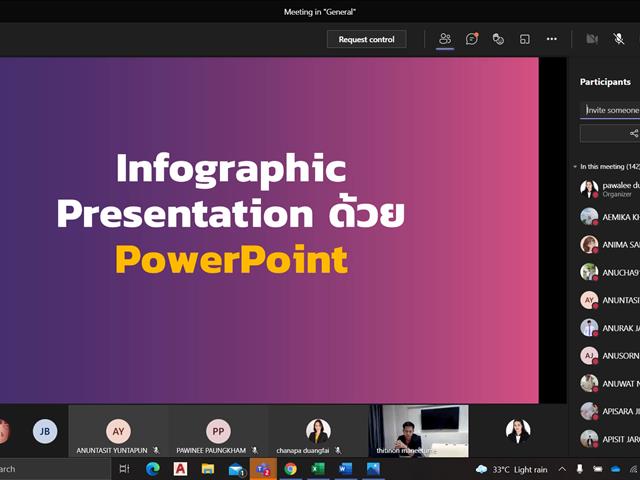Click the Request control button

(366, 39)
